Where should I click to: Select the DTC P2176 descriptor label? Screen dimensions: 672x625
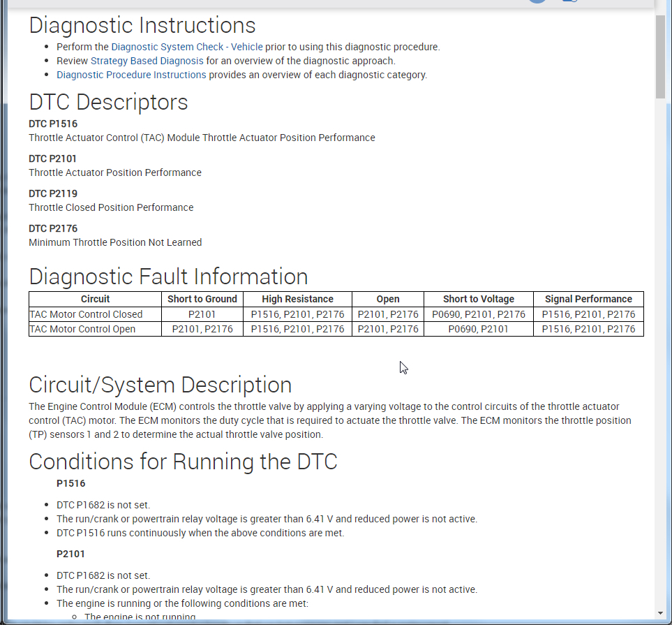point(53,228)
